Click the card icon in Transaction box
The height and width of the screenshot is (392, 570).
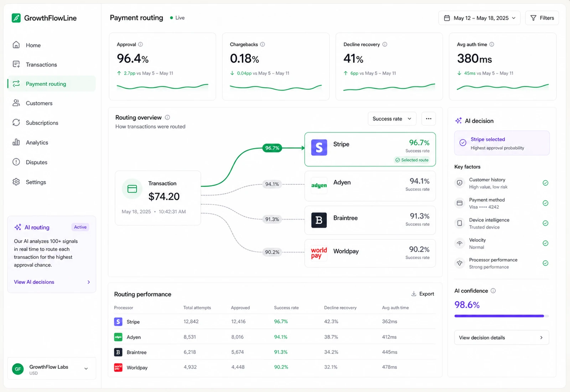pyautogui.click(x=132, y=189)
